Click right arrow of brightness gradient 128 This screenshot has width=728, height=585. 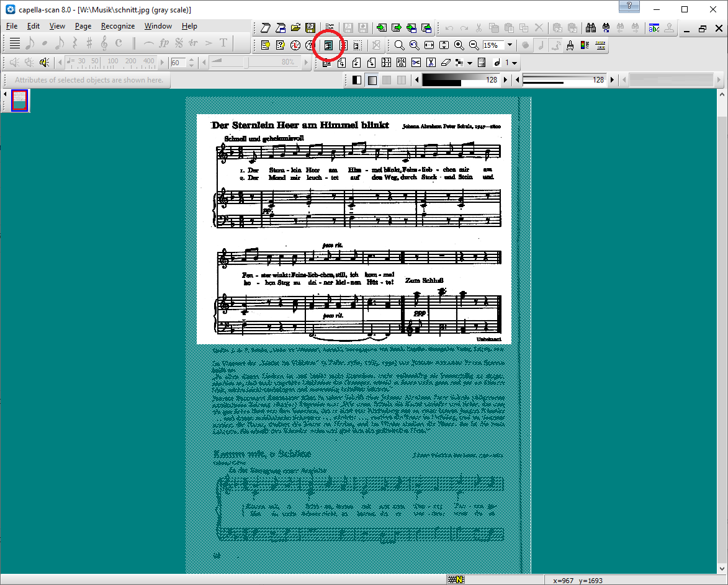tap(506, 80)
